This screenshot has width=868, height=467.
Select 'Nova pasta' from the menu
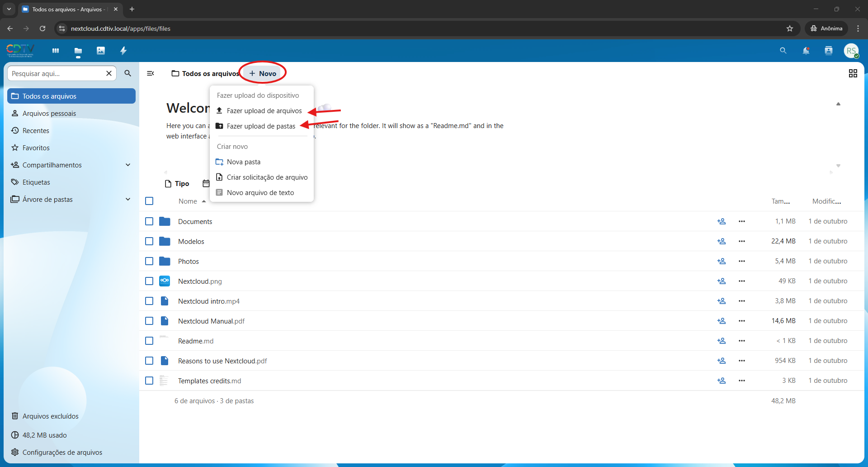pos(244,162)
